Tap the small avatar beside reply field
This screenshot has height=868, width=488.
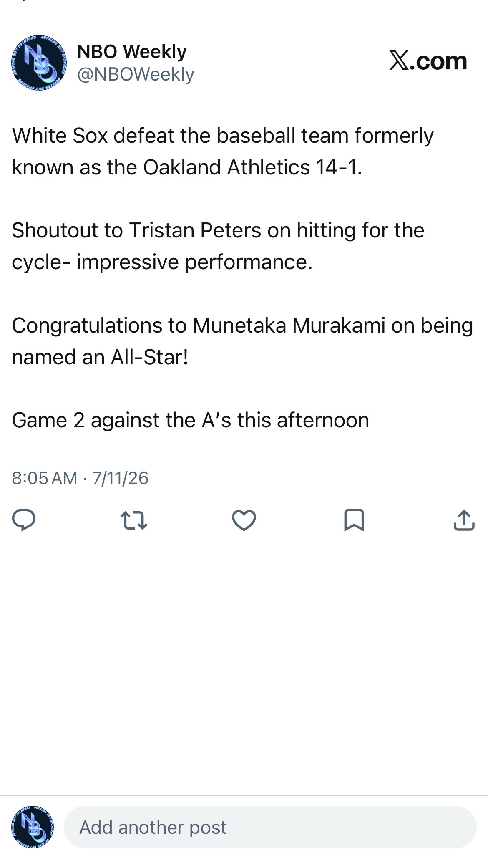pyautogui.click(x=33, y=827)
